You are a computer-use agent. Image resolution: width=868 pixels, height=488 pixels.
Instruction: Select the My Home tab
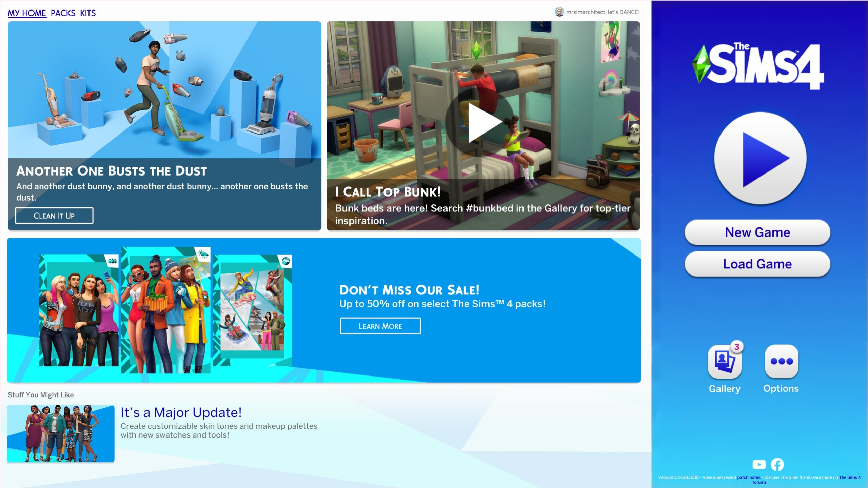click(x=27, y=13)
